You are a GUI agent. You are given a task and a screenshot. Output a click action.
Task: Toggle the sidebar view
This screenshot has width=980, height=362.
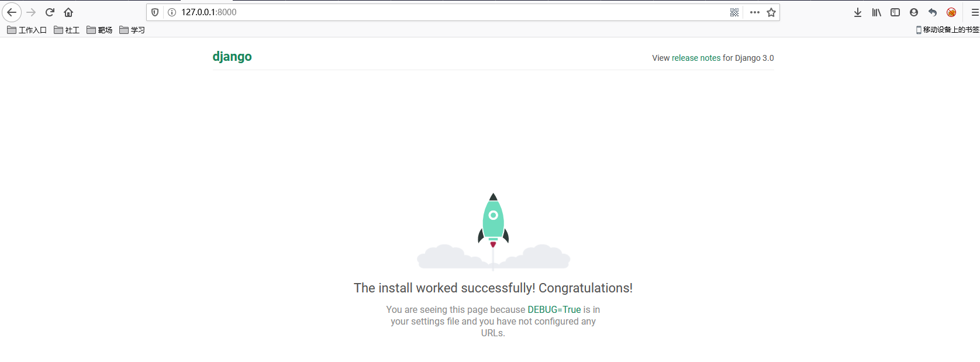coord(895,12)
